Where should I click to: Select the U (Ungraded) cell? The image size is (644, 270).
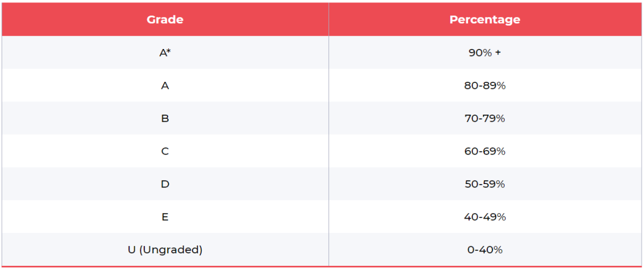(x=165, y=250)
